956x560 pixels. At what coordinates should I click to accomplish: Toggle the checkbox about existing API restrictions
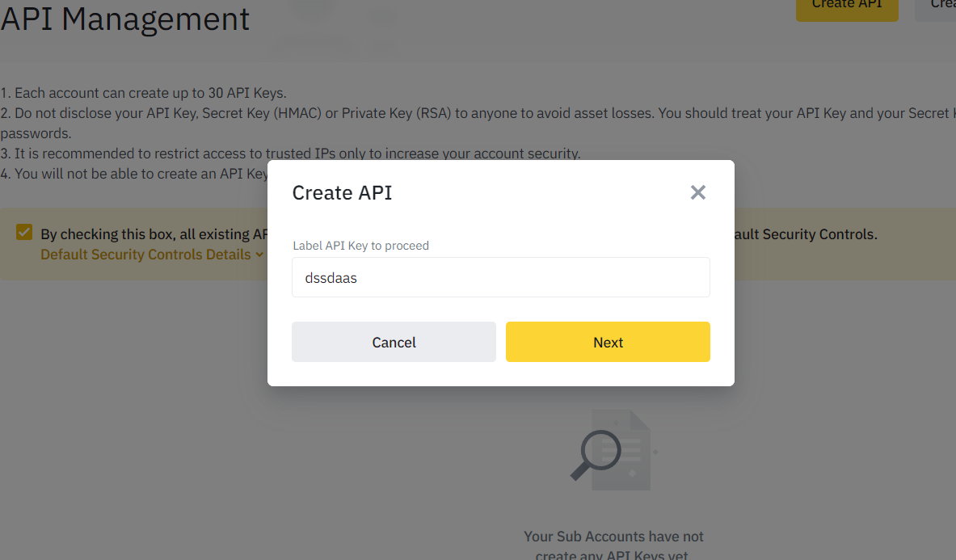pyautogui.click(x=23, y=231)
